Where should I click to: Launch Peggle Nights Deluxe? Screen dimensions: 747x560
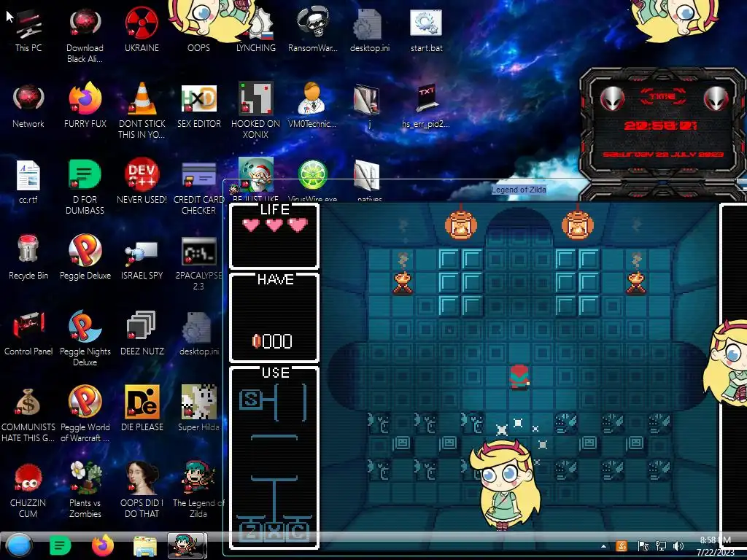pyautogui.click(x=85, y=339)
